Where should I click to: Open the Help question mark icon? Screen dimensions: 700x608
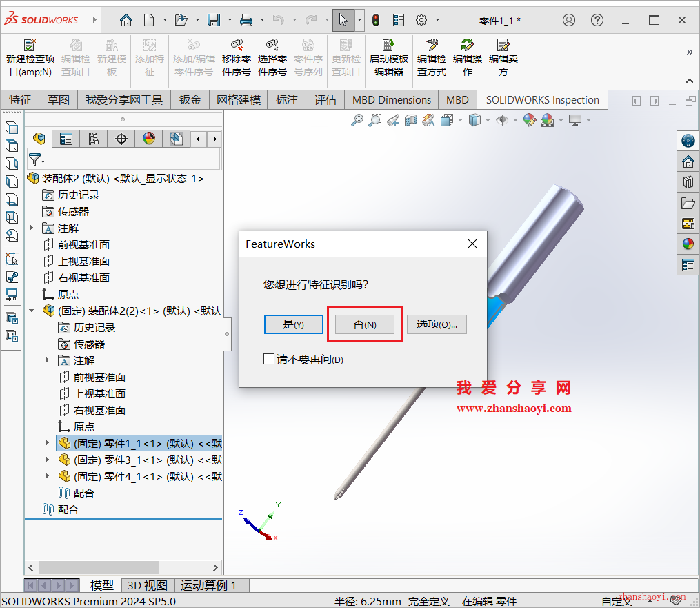[x=597, y=20]
